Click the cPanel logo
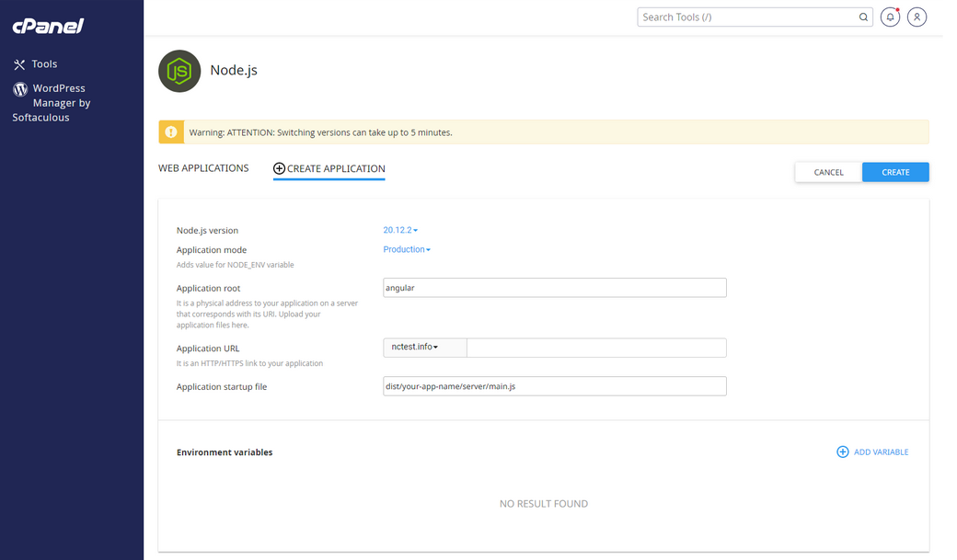Screen dimensions: 957x560 pos(48,26)
